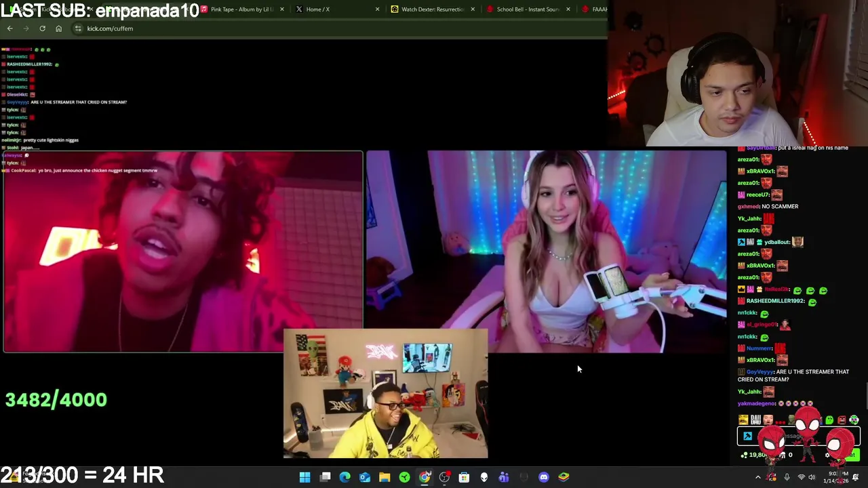This screenshot has width=868, height=488.
Task: Click chat message 'NO SCAMMER'
Action: [780, 206]
